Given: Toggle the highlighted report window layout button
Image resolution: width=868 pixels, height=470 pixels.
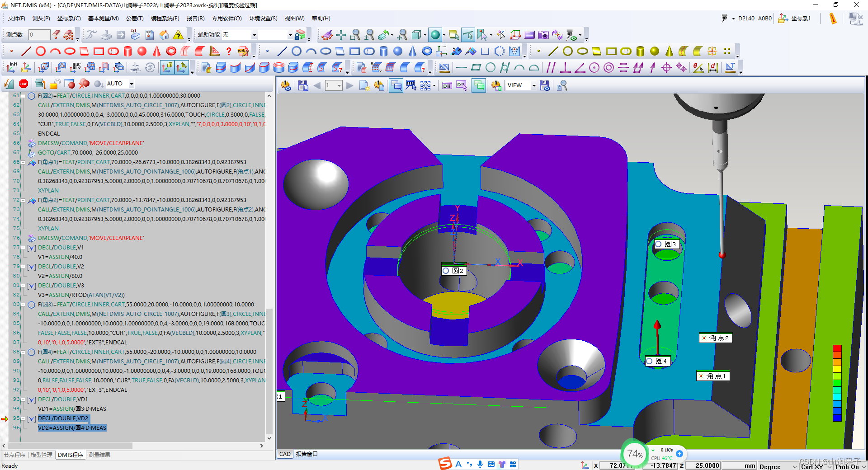Looking at the screenshot, I should (396, 85).
